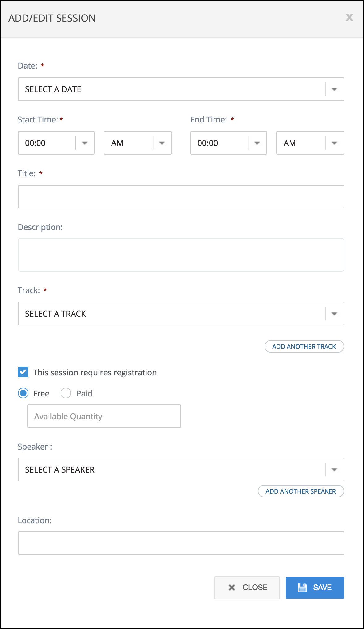Click the X icon on Close button

[x=232, y=588]
